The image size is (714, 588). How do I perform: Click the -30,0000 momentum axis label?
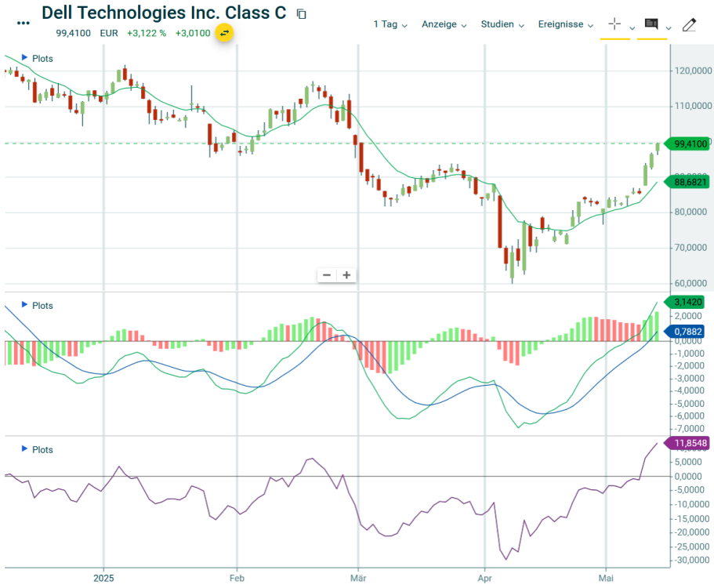[x=692, y=561]
